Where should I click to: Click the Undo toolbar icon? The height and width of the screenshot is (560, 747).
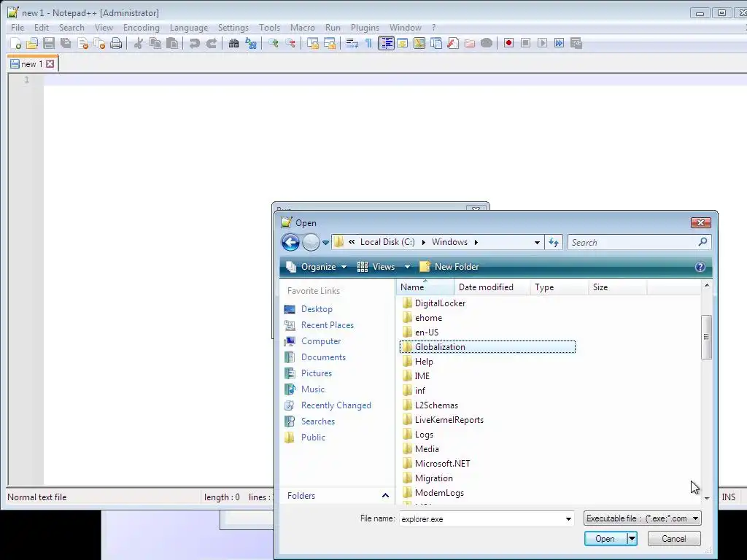coord(194,43)
